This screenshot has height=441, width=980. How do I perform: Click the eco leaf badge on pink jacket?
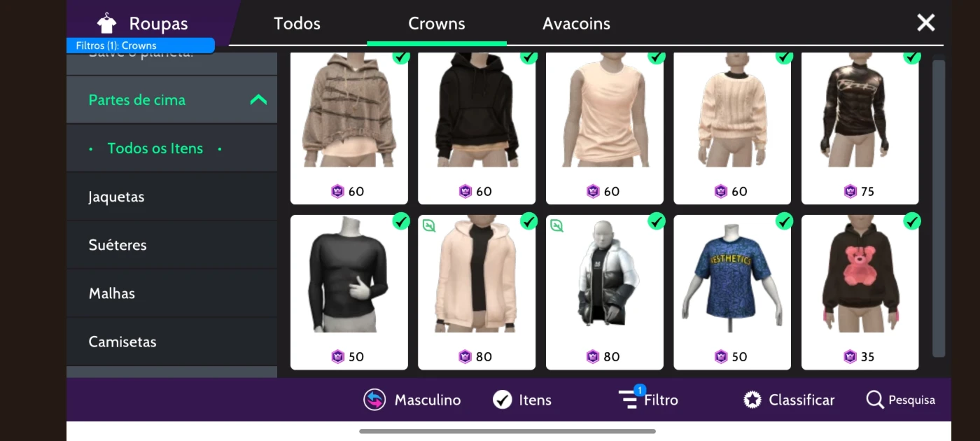[x=430, y=225]
